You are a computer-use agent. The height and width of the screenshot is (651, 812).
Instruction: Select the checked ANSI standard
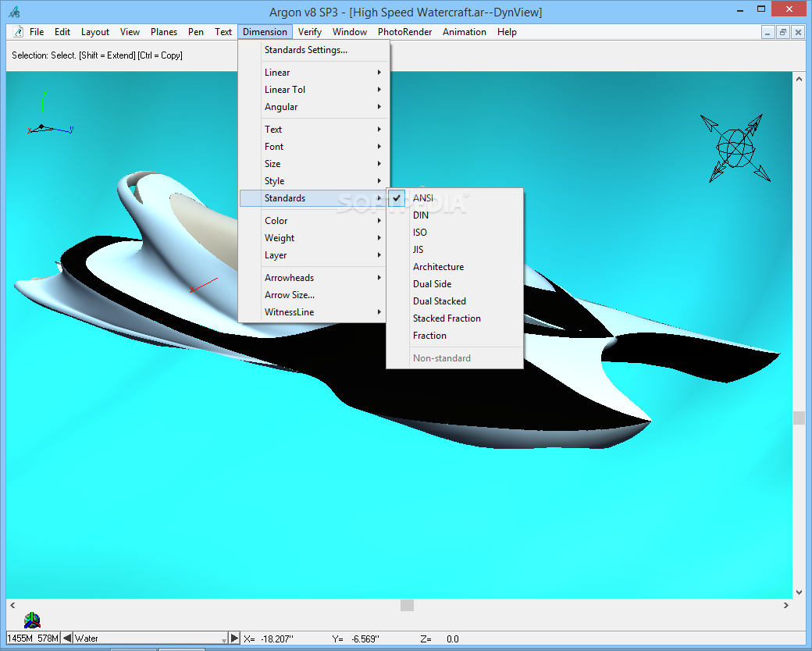tap(454, 197)
